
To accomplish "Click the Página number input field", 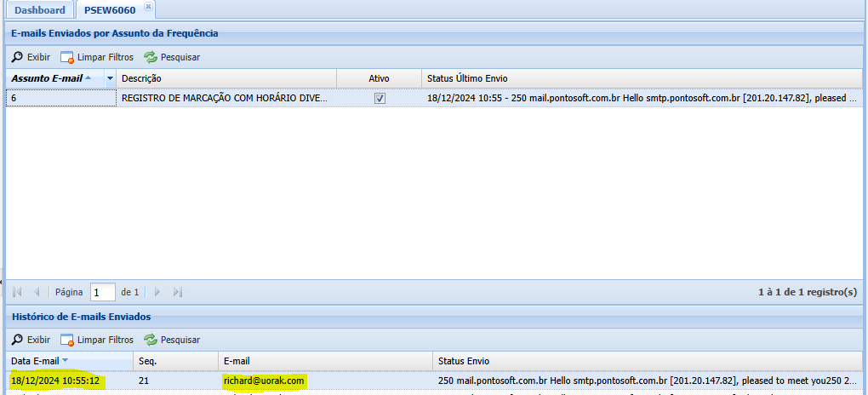I will pos(102,292).
